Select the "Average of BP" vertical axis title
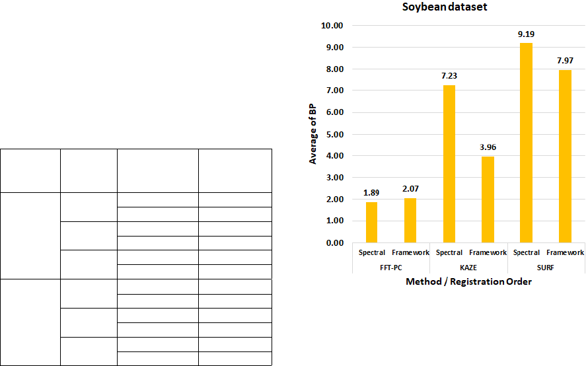This screenshot has height=366, width=588. pyautogui.click(x=314, y=134)
